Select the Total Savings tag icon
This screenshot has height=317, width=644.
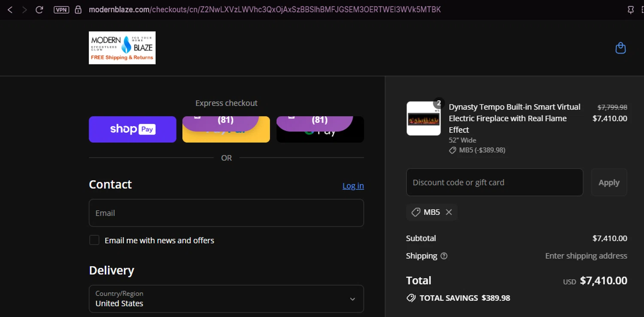point(411,298)
